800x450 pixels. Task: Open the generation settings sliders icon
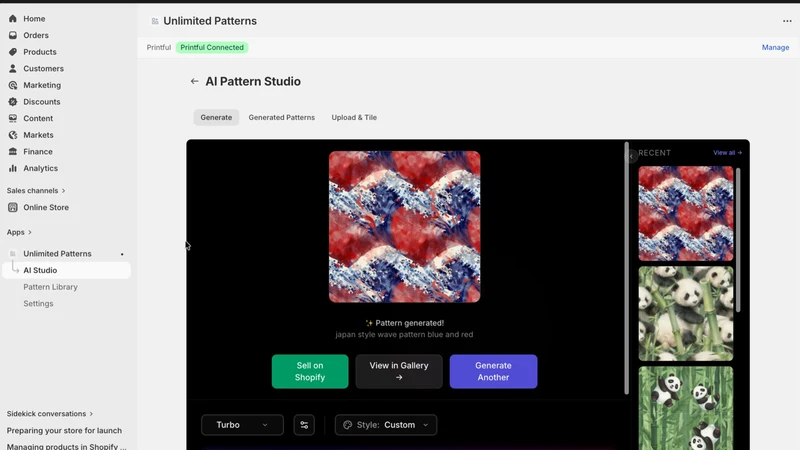304,425
